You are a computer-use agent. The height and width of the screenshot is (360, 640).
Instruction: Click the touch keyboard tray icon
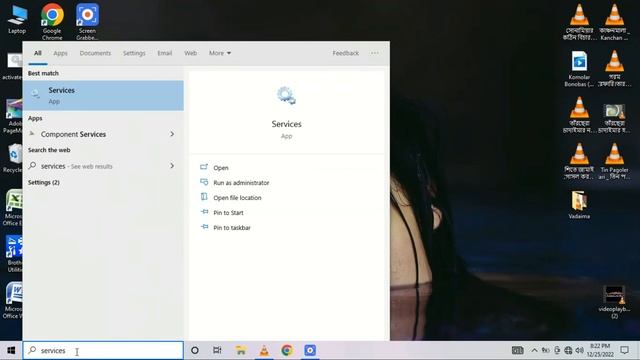pyautogui.click(x=518, y=350)
